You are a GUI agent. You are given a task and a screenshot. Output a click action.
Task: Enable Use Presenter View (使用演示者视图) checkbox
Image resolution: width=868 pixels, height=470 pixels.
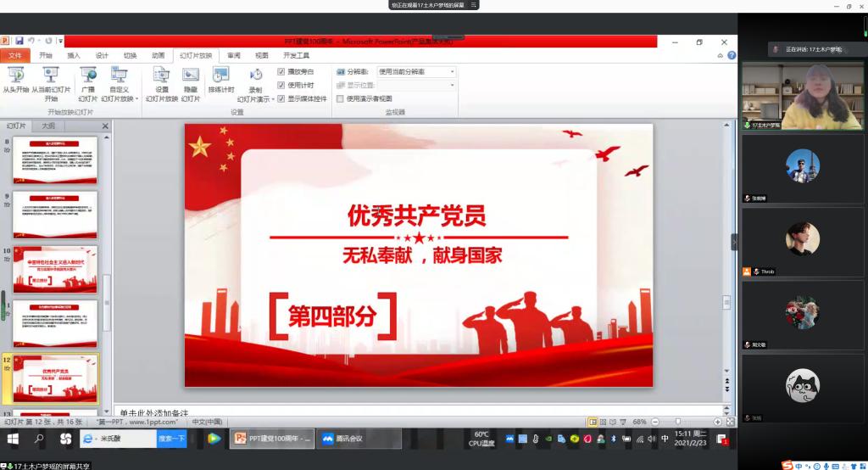point(340,98)
